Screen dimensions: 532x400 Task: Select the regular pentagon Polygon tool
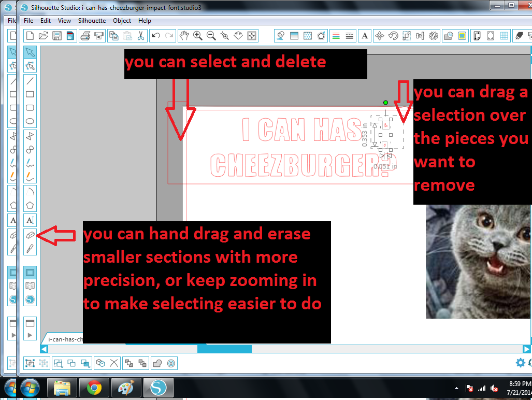point(30,205)
